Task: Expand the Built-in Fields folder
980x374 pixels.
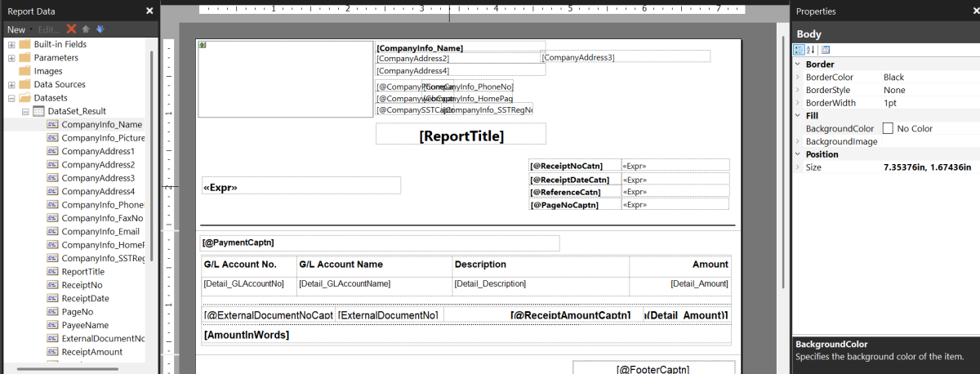Action: tap(11, 44)
